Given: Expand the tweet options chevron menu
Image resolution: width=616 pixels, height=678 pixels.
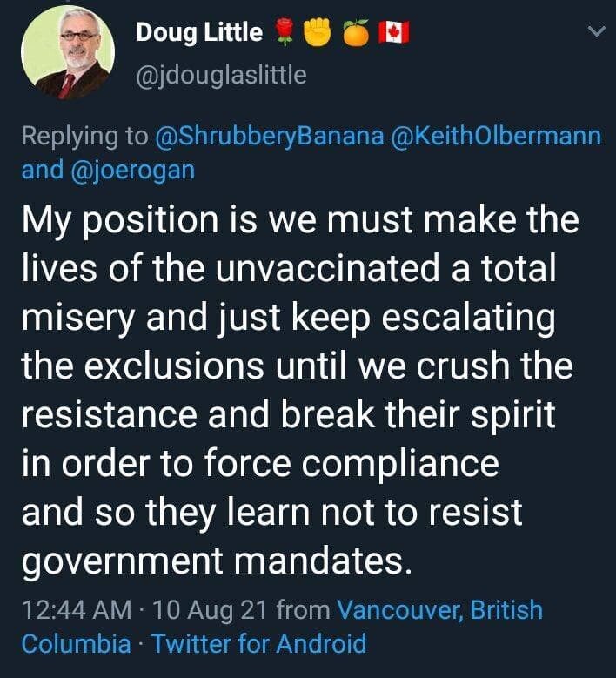Looking at the screenshot, I should click(596, 31).
